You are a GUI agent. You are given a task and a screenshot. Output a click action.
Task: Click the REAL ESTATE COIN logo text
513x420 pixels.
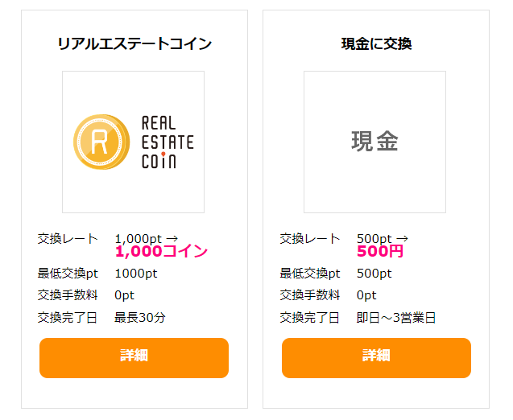pyautogui.click(x=168, y=142)
